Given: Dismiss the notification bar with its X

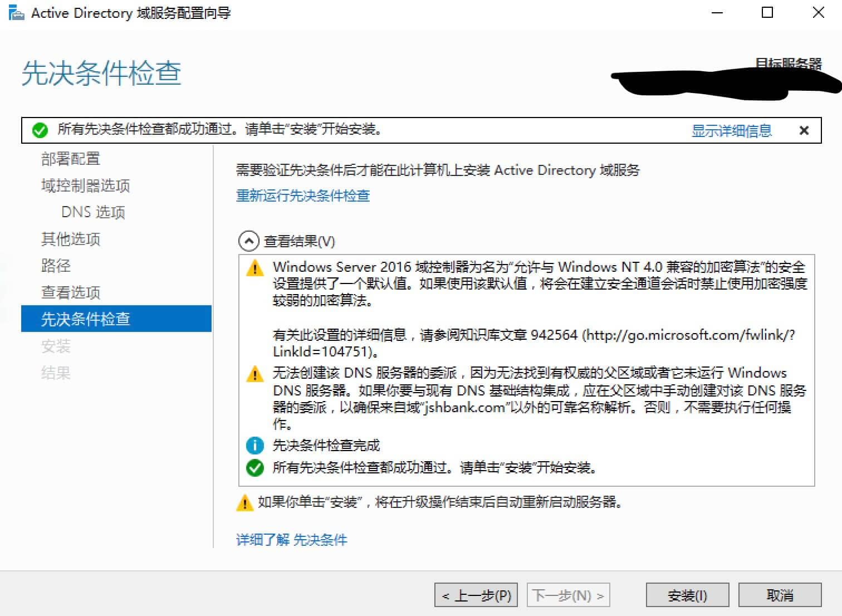Looking at the screenshot, I should point(804,130).
